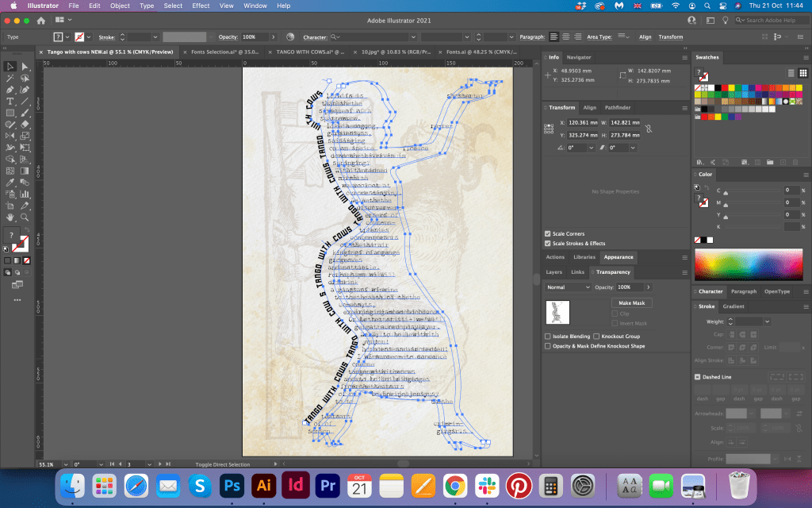Viewport: 812px width, 508px height.
Task: Click the Make Mask button
Action: pos(631,303)
